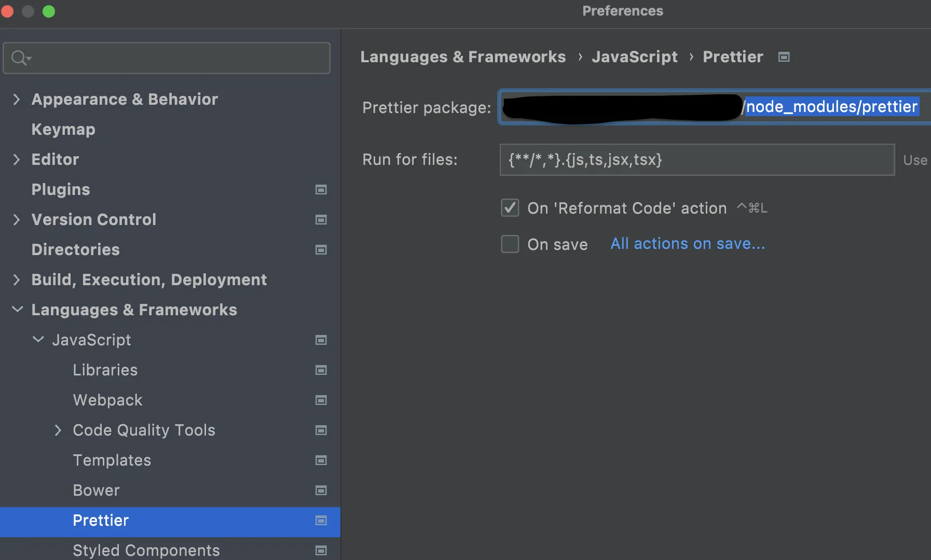Open All actions on save link
Image resolution: width=931 pixels, height=560 pixels.
click(688, 244)
